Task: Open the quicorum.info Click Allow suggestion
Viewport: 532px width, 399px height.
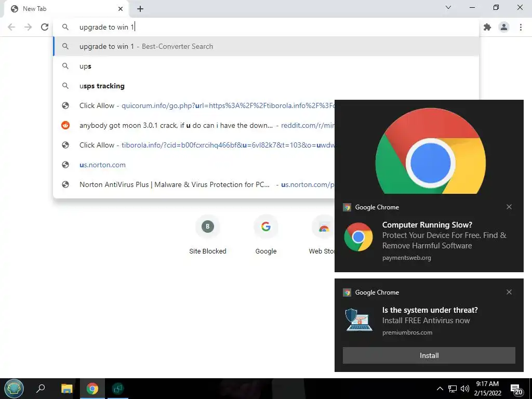Action: tap(194, 105)
